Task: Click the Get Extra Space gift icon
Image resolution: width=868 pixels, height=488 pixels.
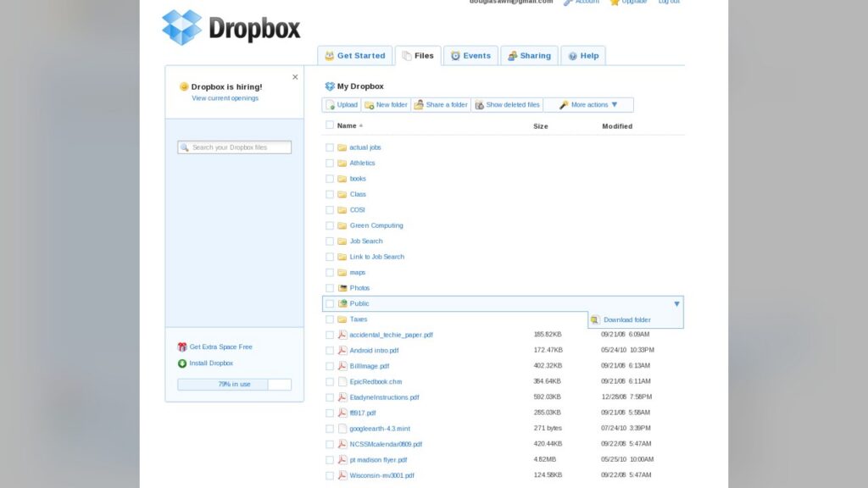Action: [182, 347]
